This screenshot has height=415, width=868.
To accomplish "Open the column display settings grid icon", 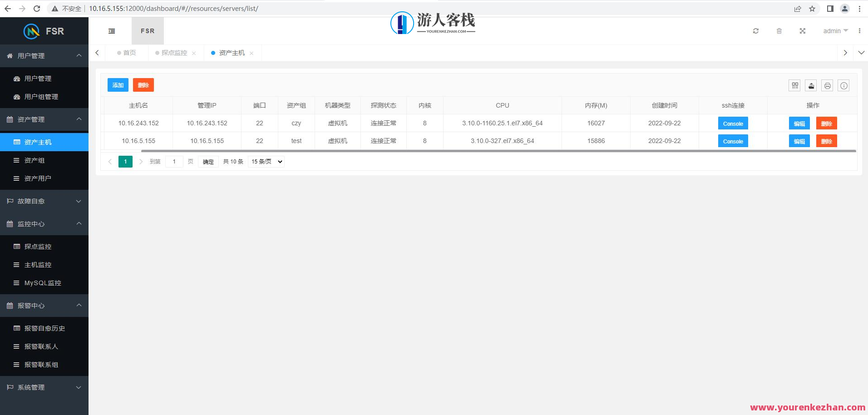I will pos(794,85).
